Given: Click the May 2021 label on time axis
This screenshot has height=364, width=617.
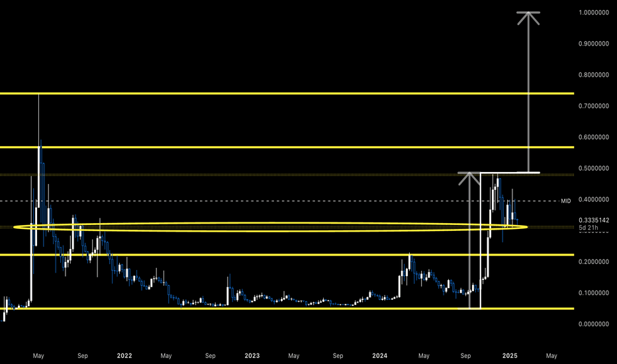Looking at the screenshot, I should point(38,356).
